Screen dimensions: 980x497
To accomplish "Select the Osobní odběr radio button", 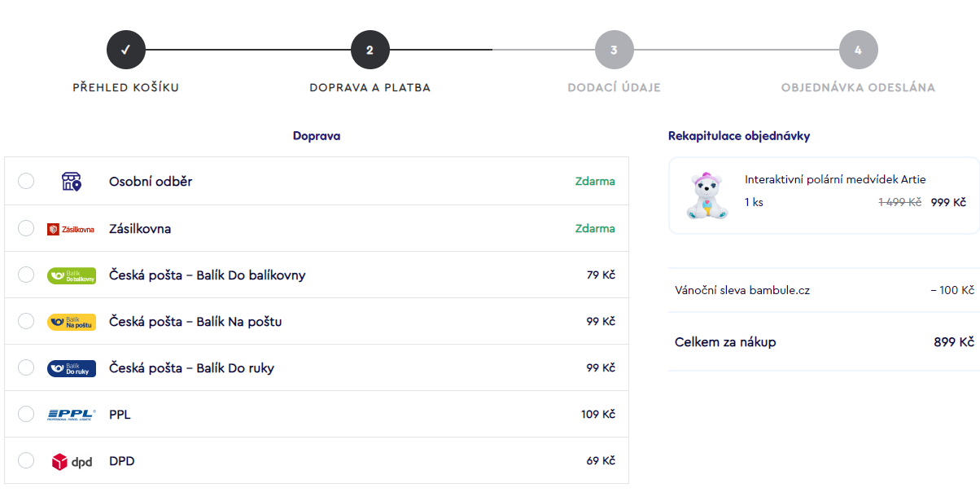I will pyautogui.click(x=26, y=181).
